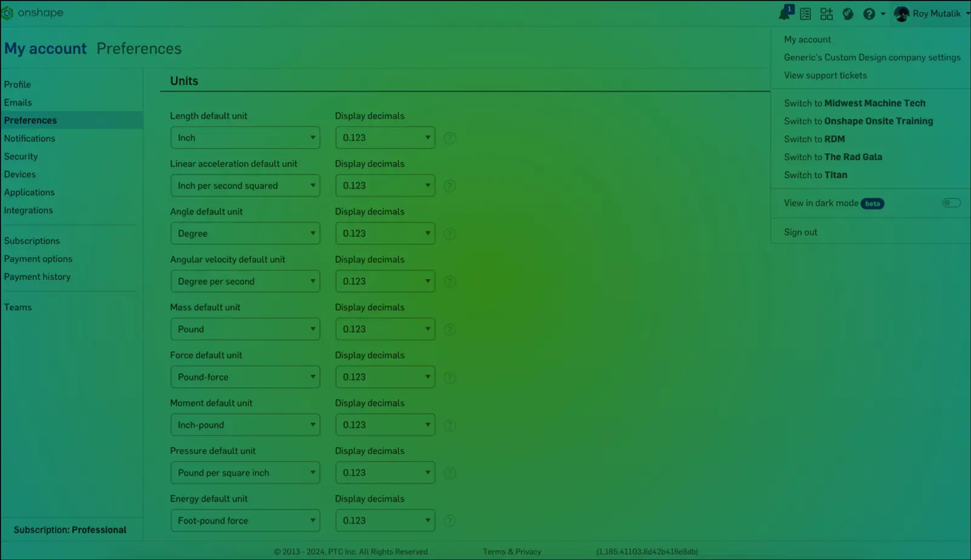Image resolution: width=971 pixels, height=560 pixels.
Task: Show help for Energy display decimals
Action: tap(450, 521)
